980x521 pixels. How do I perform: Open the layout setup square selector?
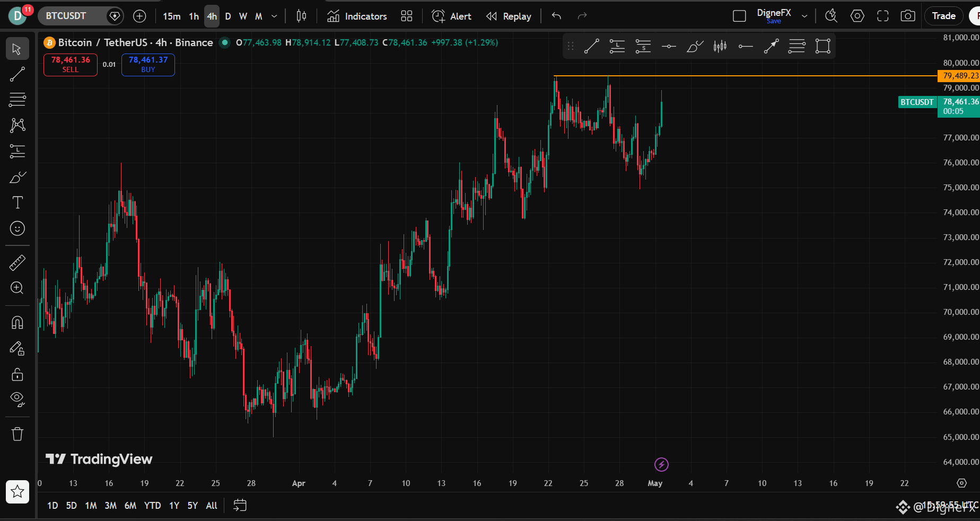tap(739, 16)
